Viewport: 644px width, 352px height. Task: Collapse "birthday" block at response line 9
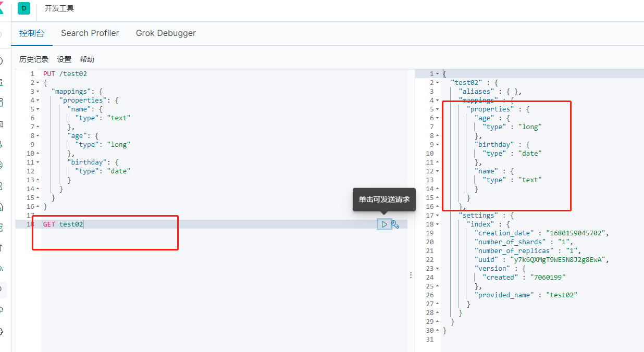[x=437, y=145]
